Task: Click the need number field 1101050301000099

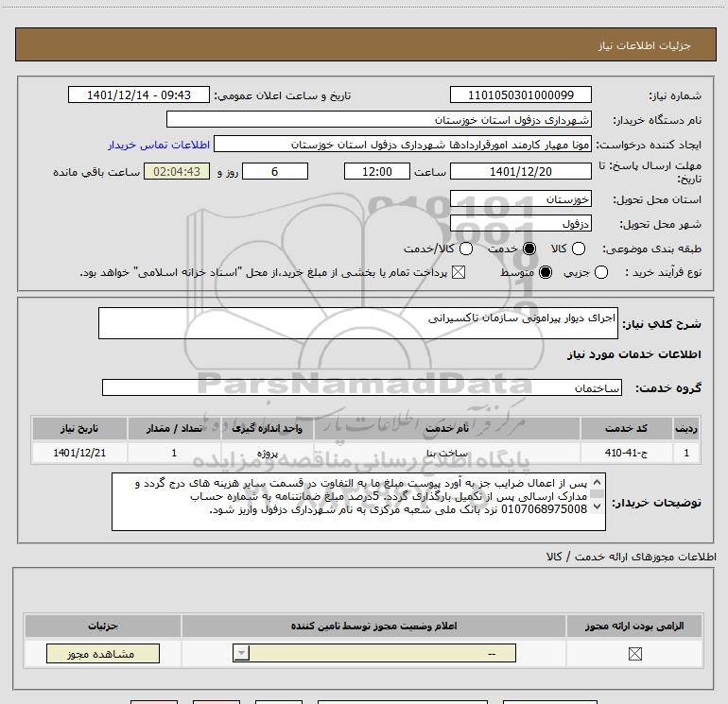Action: 520,94
